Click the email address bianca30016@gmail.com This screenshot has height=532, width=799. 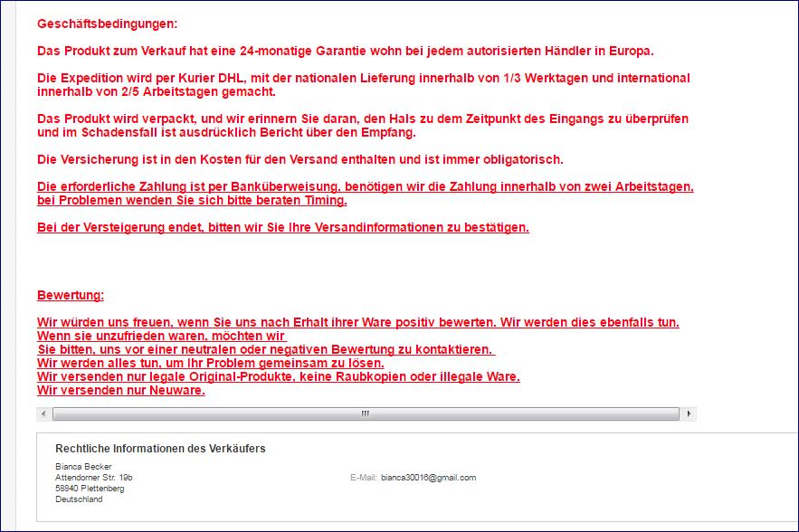pyautogui.click(x=429, y=478)
